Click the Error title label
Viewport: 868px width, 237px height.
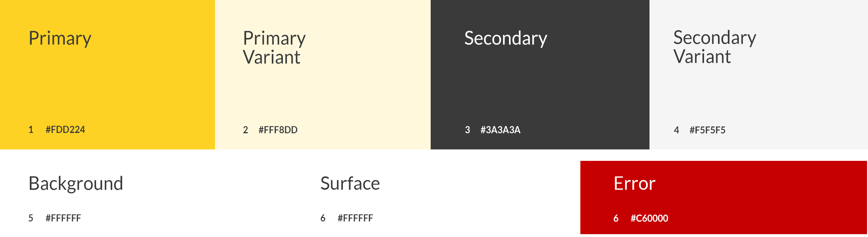point(635,183)
